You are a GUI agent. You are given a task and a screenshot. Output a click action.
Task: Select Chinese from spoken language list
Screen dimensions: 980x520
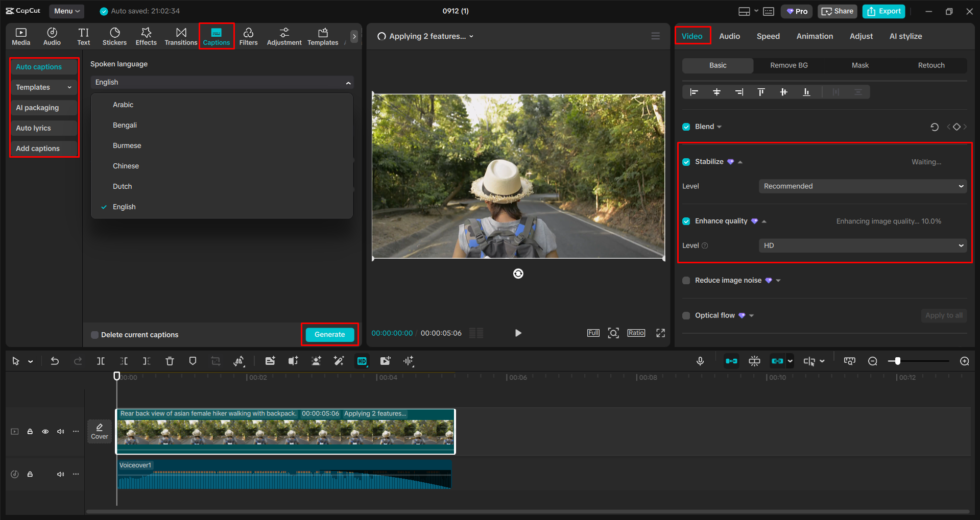(126, 166)
